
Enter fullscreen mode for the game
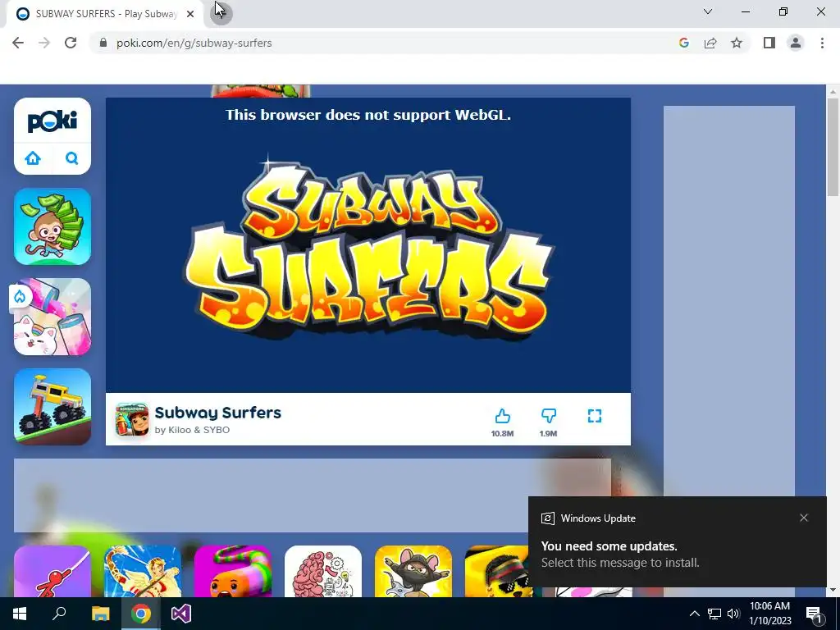(595, 416)
